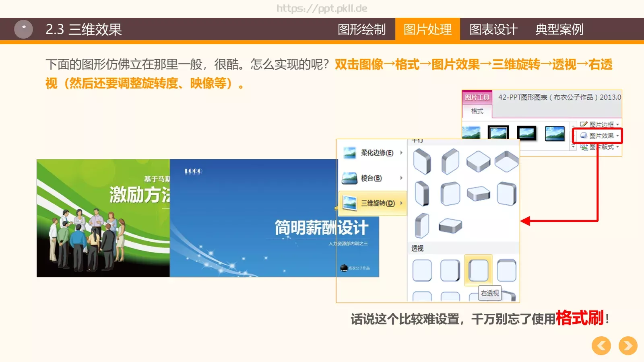Open the 棱台(B) menu item
Screen dimensions: 644x362
coord(372,178)
